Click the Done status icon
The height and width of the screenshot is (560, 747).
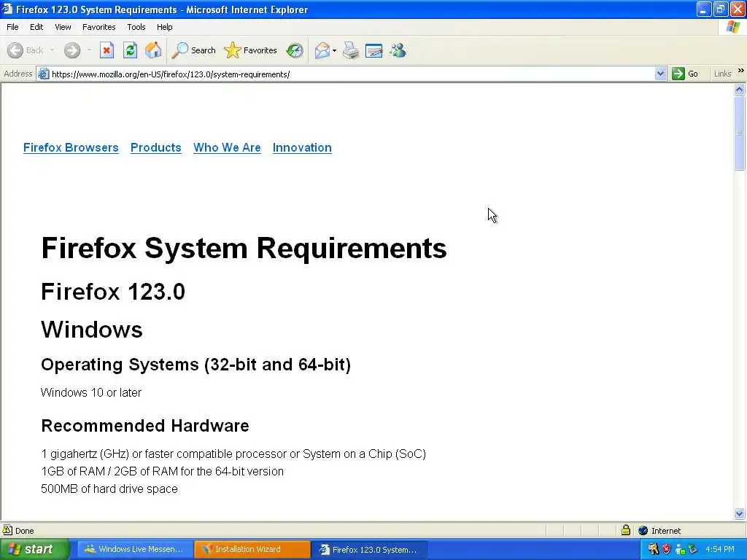7,530
